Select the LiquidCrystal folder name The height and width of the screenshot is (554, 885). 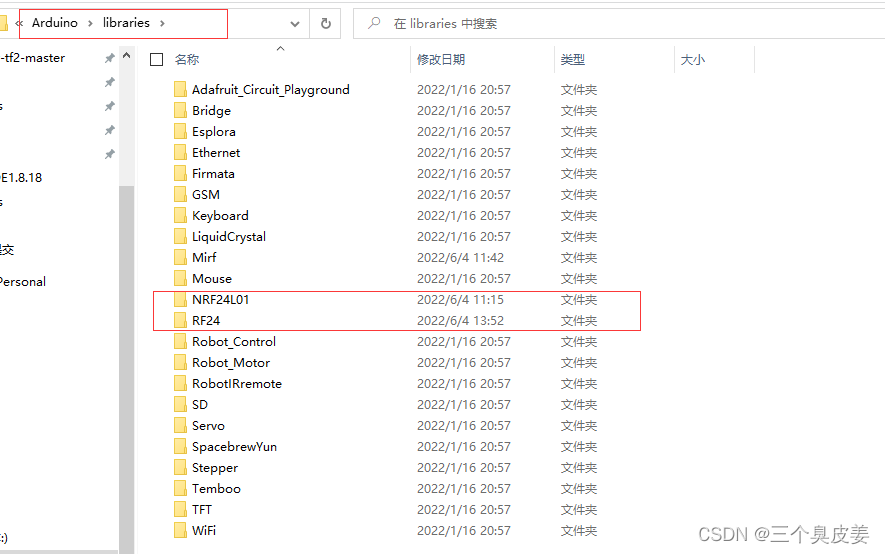[229, 236]
